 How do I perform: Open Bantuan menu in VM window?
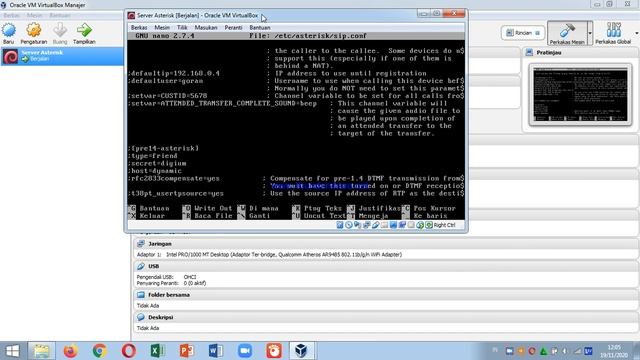[260, 27]
